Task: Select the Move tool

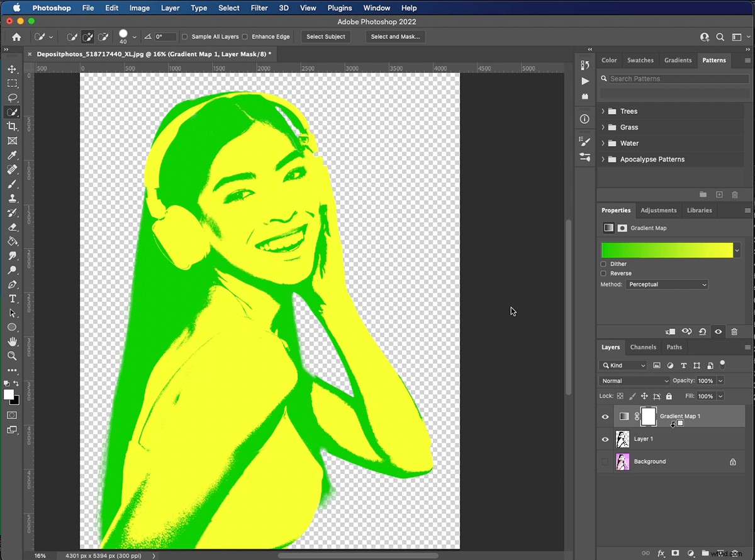Action: [x=12, y=69]
